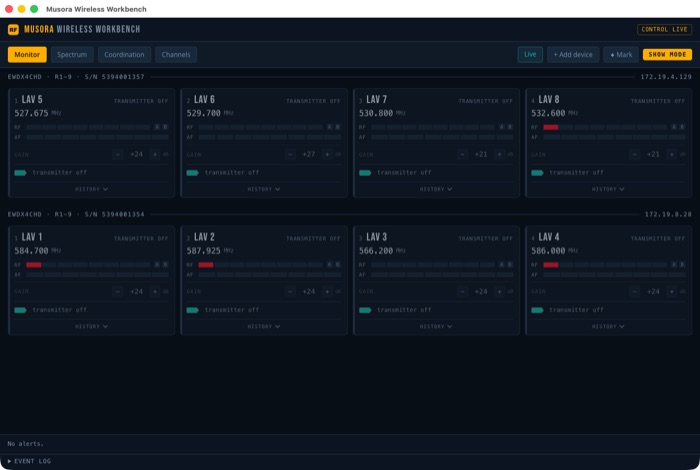Increase LAV 8 gain with plus button

click(672, 154)
